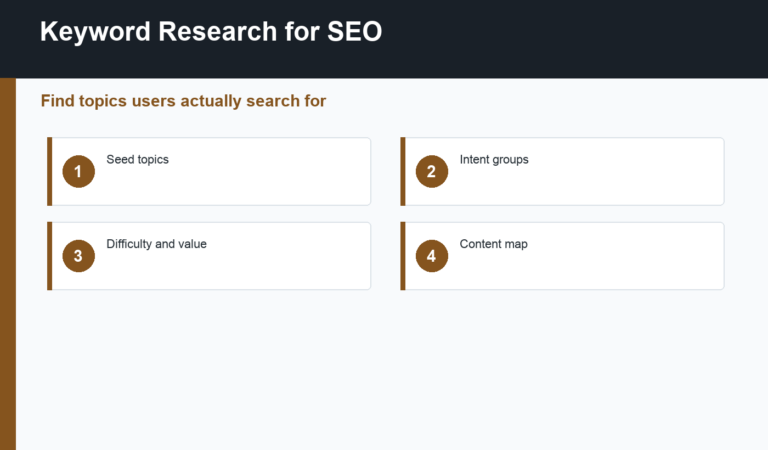Click 'Find topics users actually search for' subtitle

click(x=183, y=101)
